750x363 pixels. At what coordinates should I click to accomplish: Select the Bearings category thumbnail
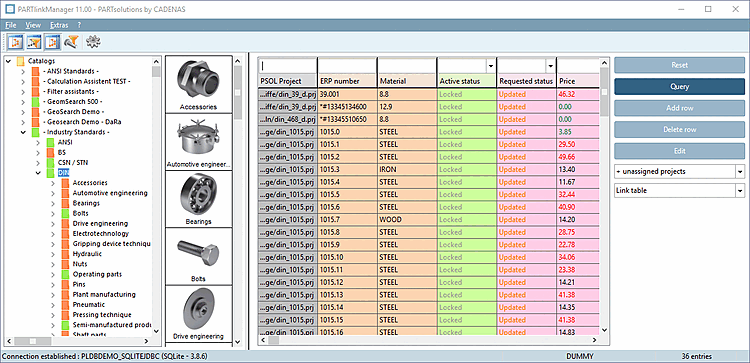tap(199, 199)
